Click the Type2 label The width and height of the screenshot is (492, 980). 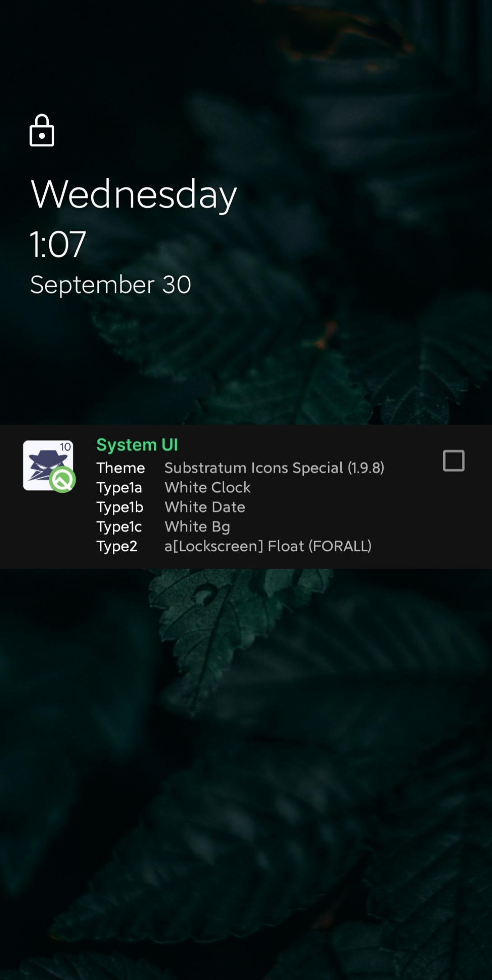coord(116,546)
